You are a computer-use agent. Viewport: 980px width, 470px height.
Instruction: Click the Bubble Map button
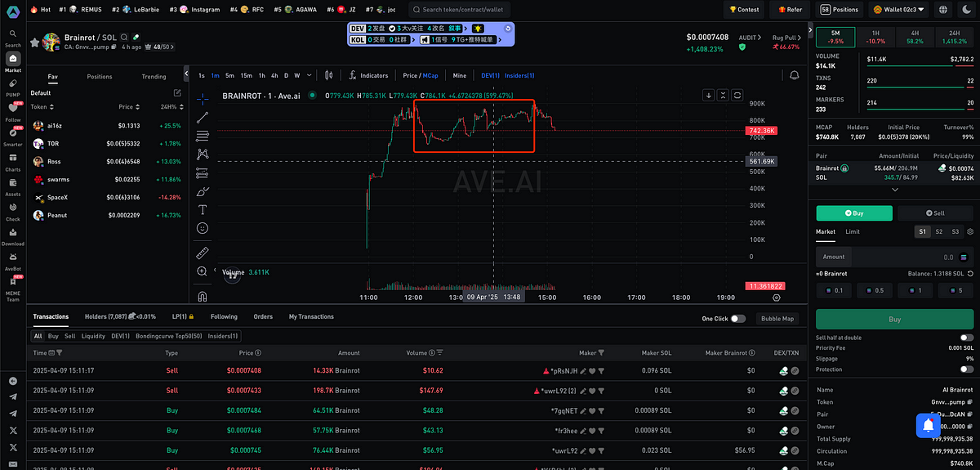[777, 319]
